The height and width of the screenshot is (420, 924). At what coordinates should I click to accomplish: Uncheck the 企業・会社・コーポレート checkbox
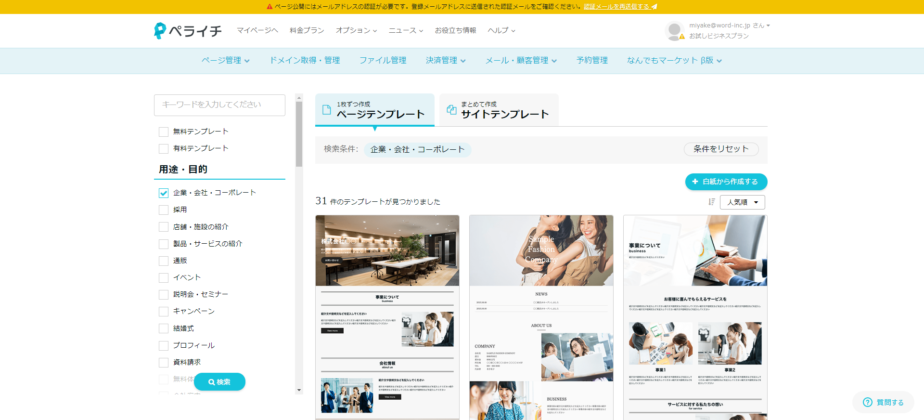[164, 193]
